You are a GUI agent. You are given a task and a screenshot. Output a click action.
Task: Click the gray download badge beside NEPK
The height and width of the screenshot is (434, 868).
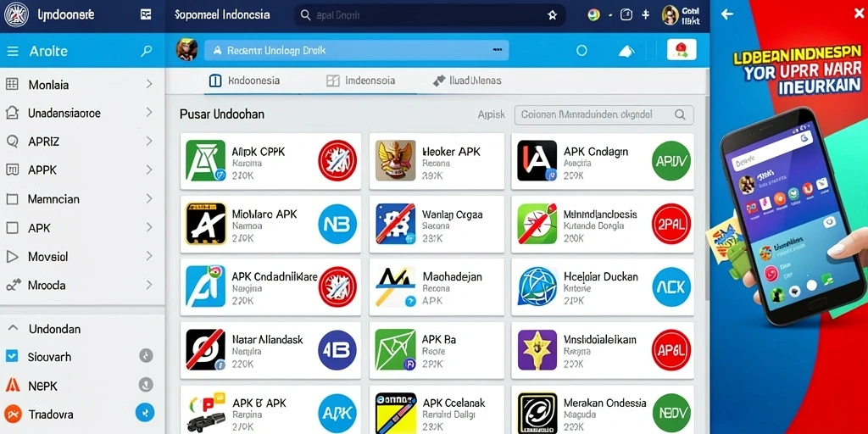[146, 384]
